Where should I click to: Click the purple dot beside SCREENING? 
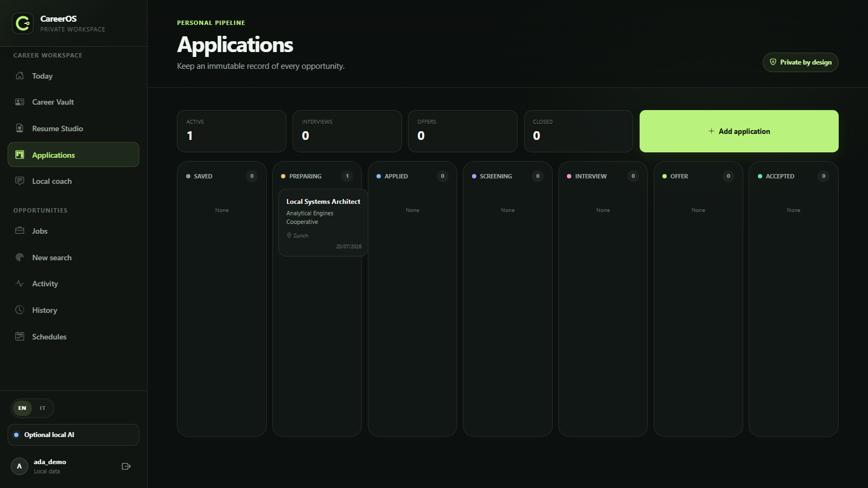click(x=474, y=176)
